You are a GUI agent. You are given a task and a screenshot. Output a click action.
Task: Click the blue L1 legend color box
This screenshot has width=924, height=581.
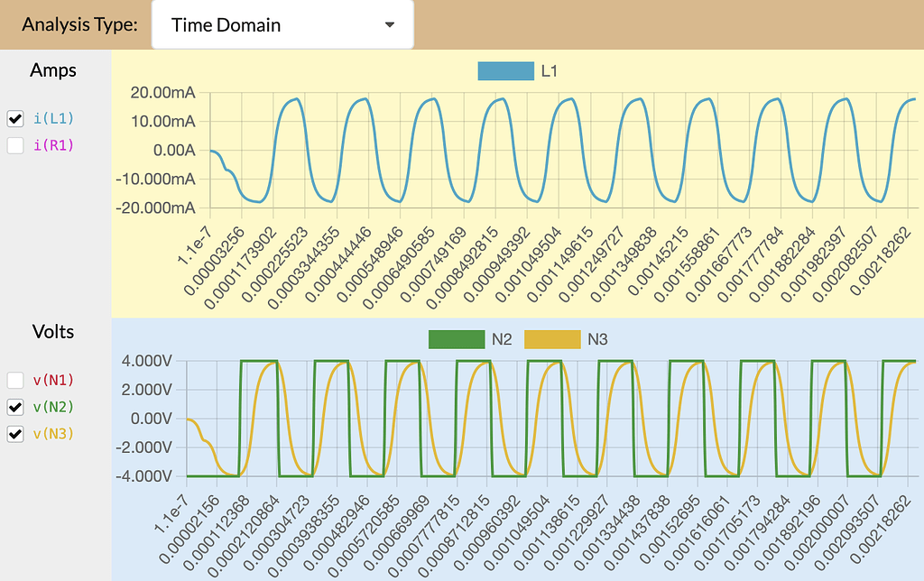tap(505, 70)
